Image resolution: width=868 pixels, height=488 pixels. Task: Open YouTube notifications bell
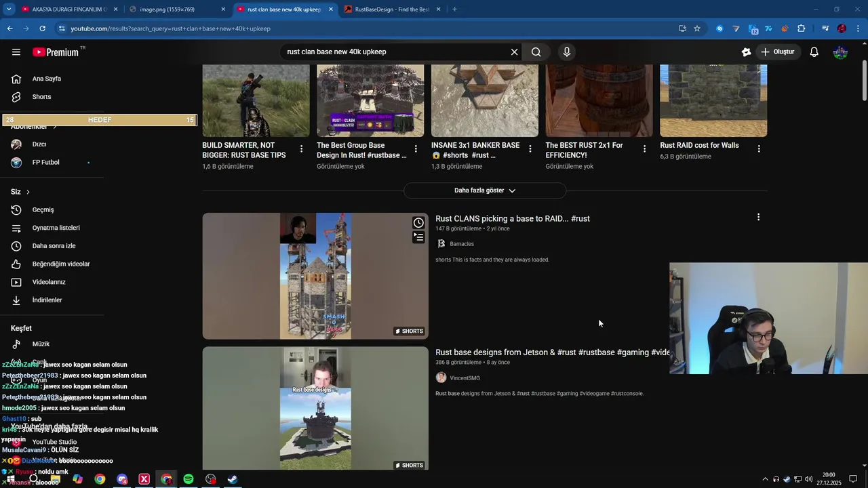tap(814, 52)
